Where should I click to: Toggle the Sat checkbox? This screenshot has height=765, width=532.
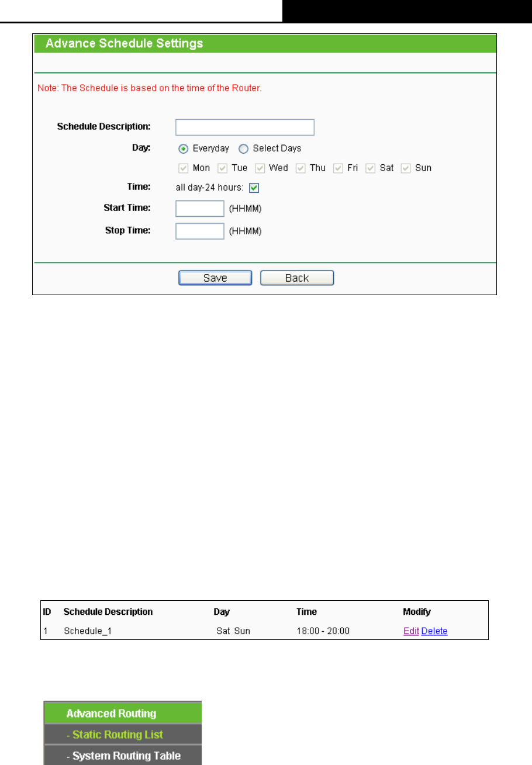[x=370, y=168]
